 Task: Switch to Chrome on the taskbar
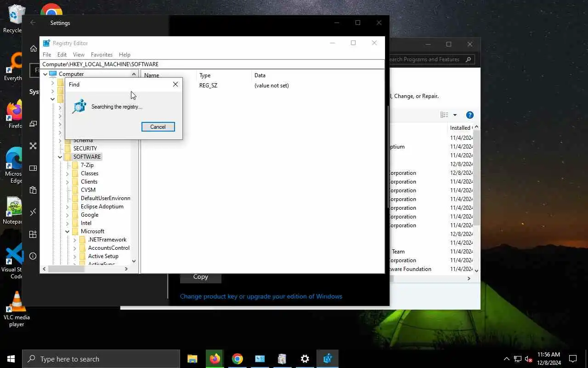click(237, 359)
